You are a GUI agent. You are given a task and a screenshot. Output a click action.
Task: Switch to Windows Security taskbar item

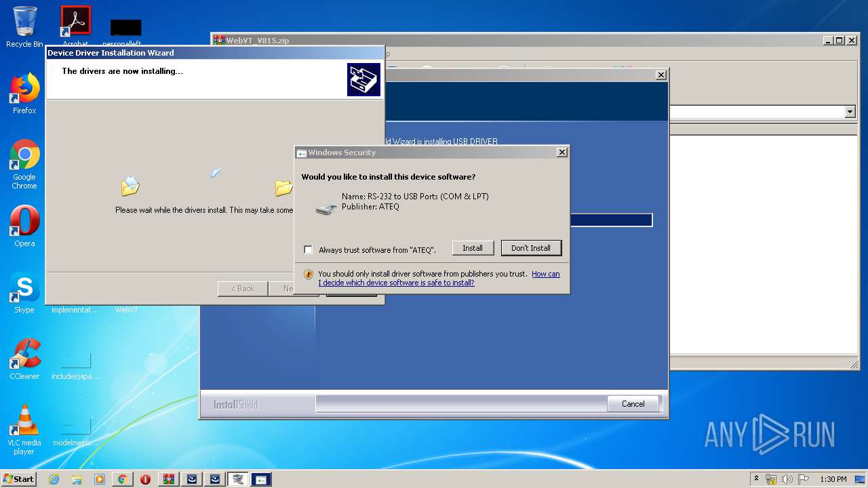tap(261, 479)
